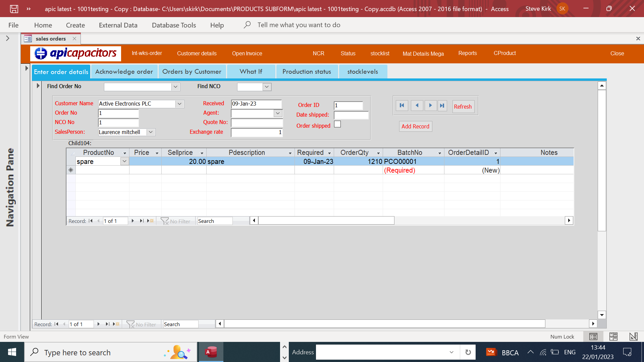Image resolution: width=644 pixels, height=362 pixels.
Task: Switch to Orders by Customer tab
Action: (192, 71)
